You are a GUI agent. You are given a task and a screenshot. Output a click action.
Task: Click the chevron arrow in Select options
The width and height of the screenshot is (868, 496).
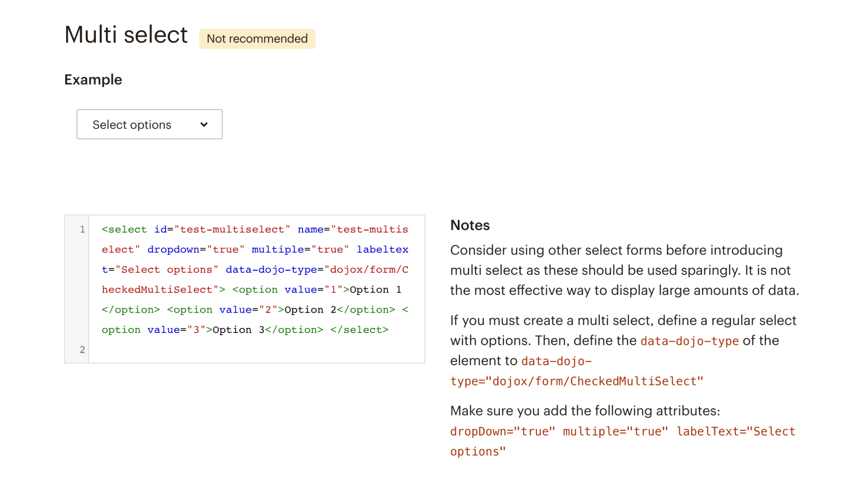[x=204, y=125]
